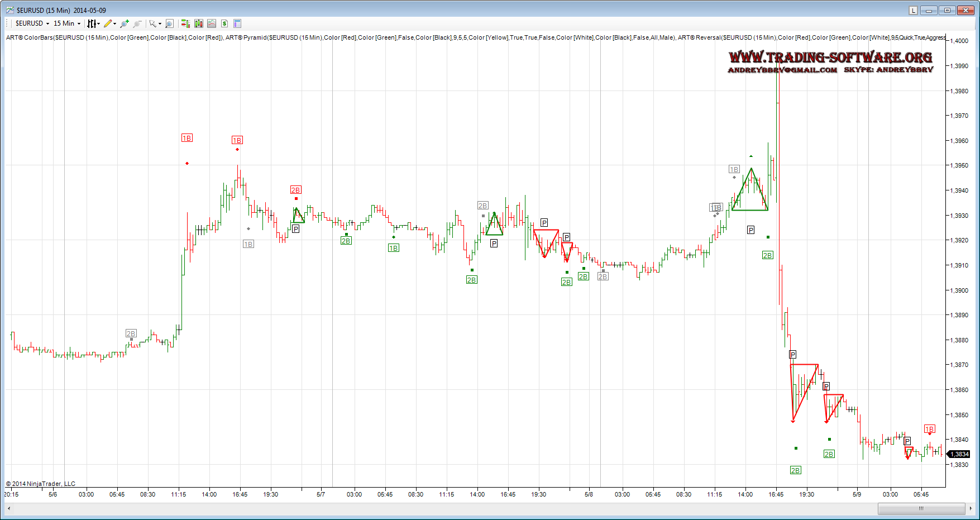Open the chart bar style dropdown
The image size is (980, 520).
[93, 23]
